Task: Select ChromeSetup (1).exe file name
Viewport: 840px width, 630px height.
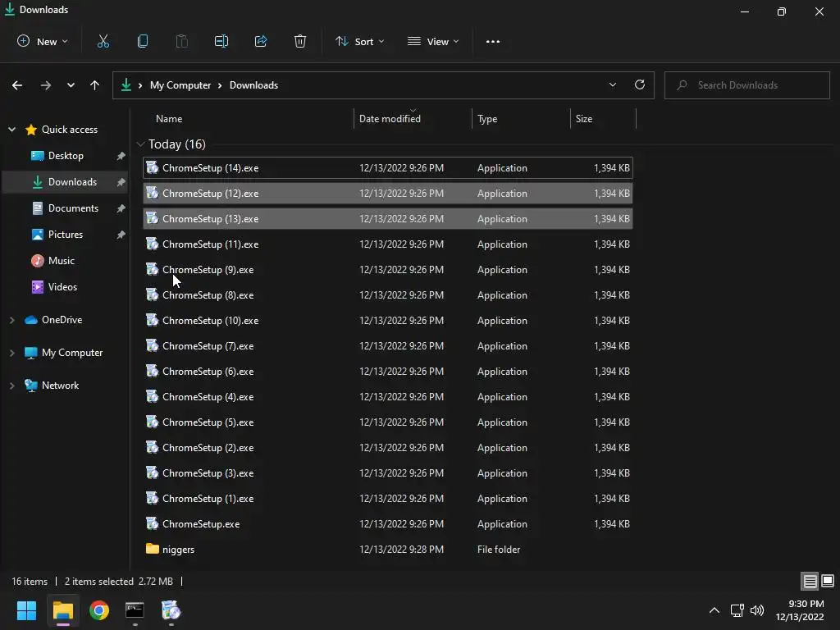Action: (208, 499)
